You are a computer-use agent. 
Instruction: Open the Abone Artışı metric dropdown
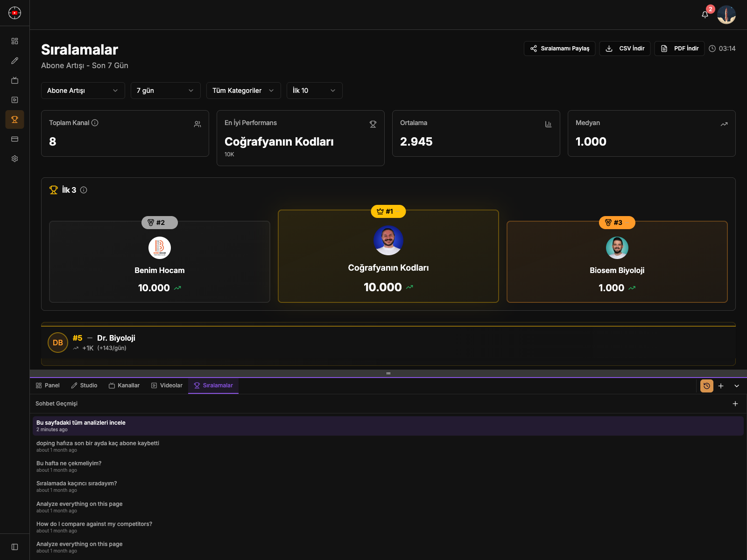pos(83,91)
